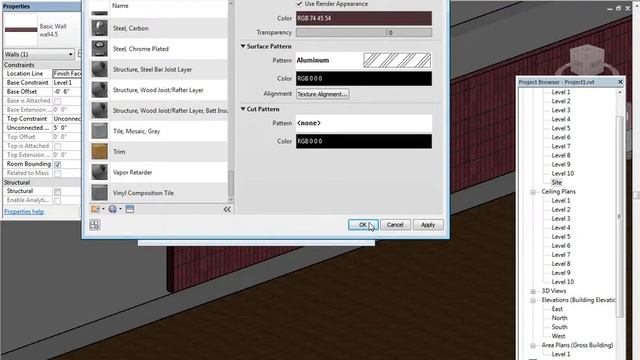Open Level 1 under Area Plans
The height and width of the screenshot is (360, 640).
(x=561, y=354)
